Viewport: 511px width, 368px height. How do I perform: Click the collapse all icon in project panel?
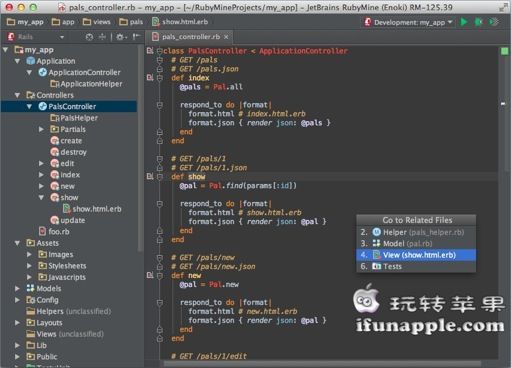coord(102,37)
